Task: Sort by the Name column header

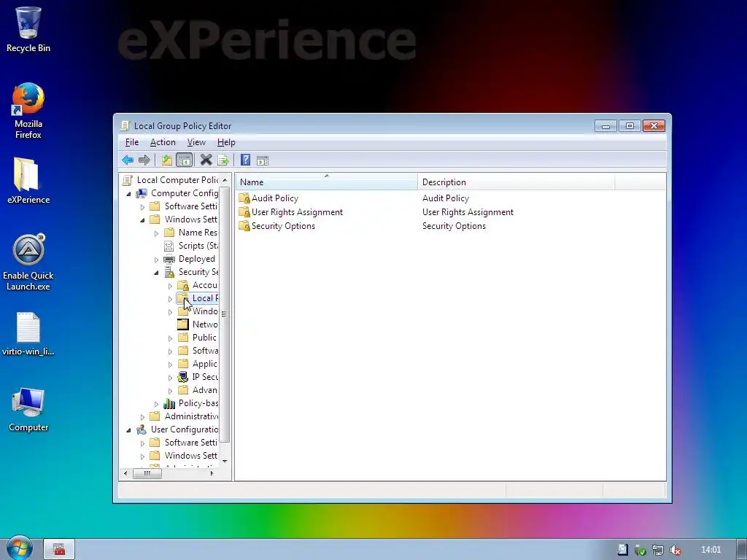Action: tap(326, 182)
